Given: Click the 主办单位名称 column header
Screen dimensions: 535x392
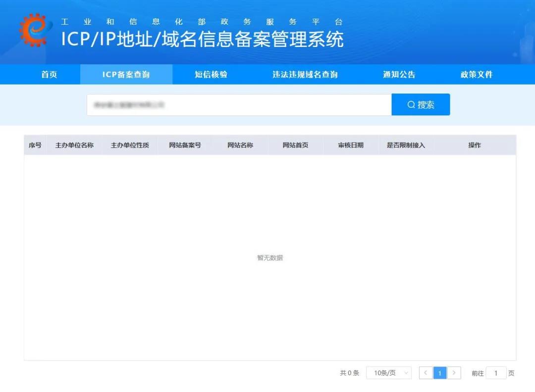Looking at the screenshot, I should pyautogui.click(x=74, y=146).
